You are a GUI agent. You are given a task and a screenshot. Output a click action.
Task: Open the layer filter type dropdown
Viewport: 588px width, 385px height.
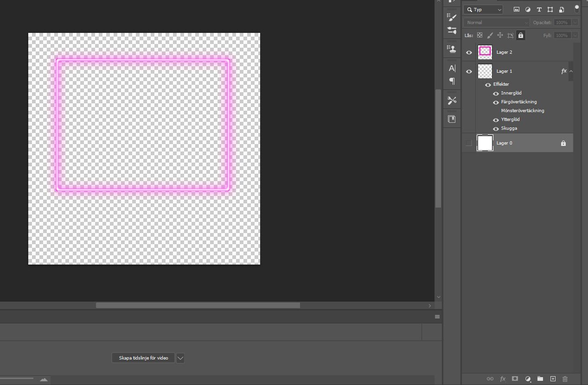[483, 9]
